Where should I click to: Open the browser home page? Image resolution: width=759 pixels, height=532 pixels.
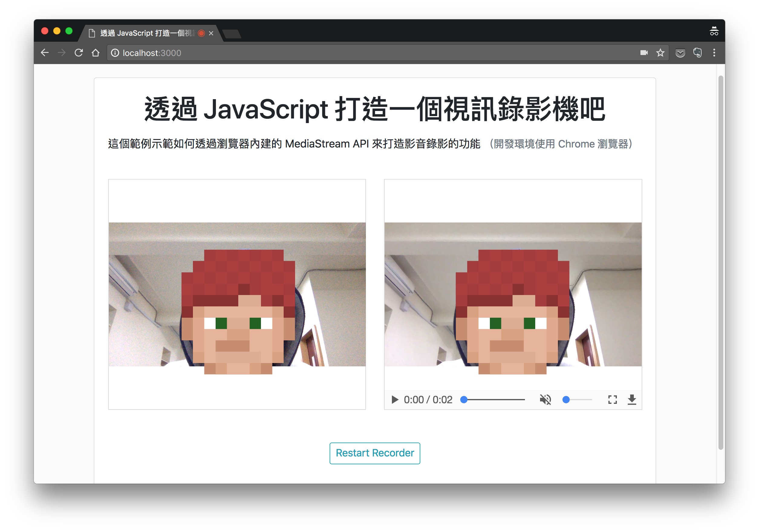(x=96, y=53)
